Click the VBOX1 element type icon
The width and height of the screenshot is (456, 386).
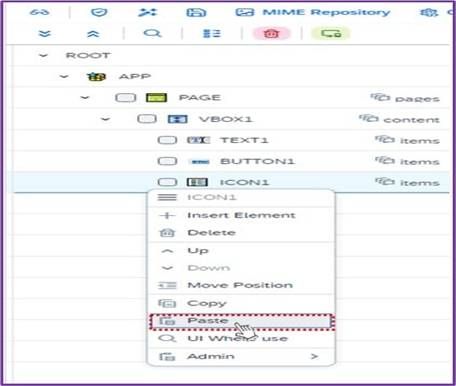[177, 119]
